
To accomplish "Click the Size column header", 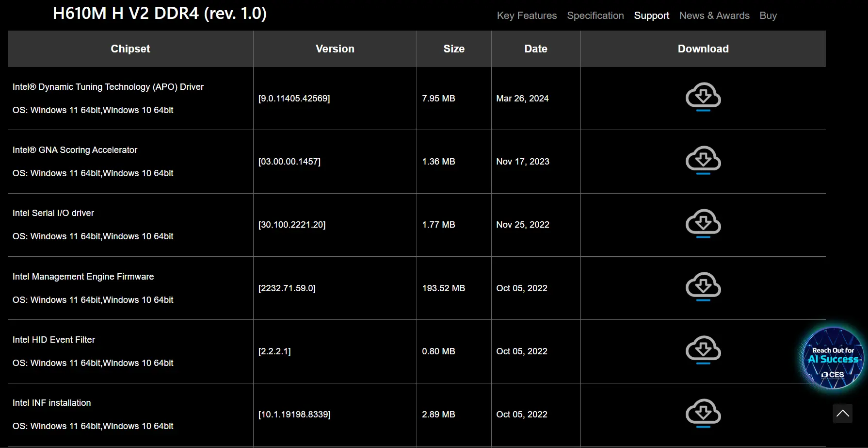I will (x=454, y=49).
